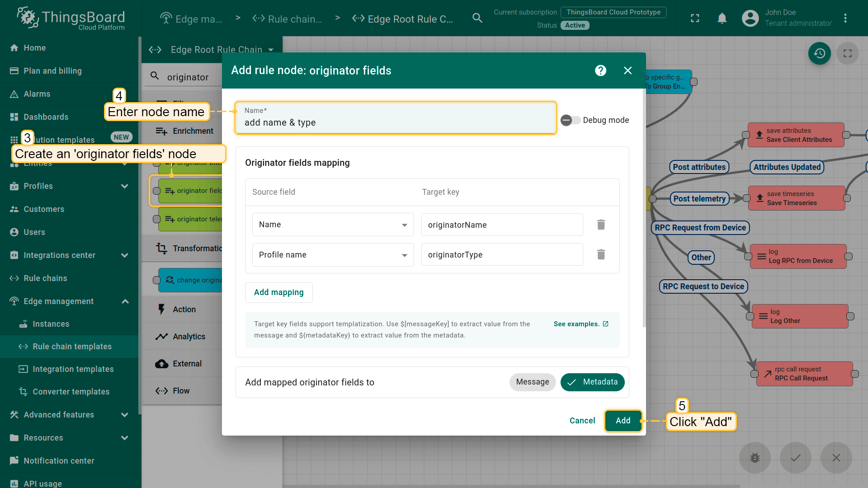Image resolution: width=868 pixels, height=488 pixels.
Task: Delete the originatorName mapping row
Action: 601,225
